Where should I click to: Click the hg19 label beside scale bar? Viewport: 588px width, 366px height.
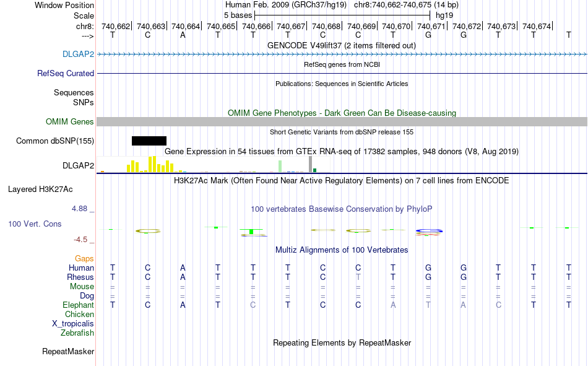[444, 15]
